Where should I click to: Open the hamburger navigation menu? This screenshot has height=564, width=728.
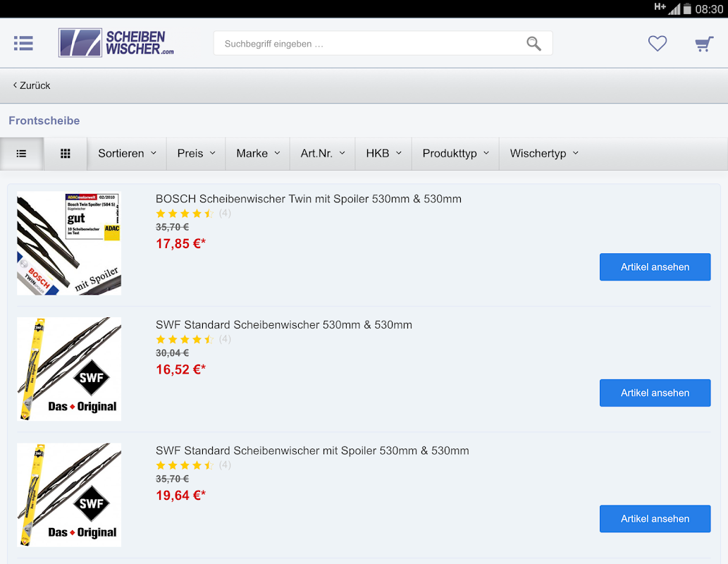click(x=23, y=43)
